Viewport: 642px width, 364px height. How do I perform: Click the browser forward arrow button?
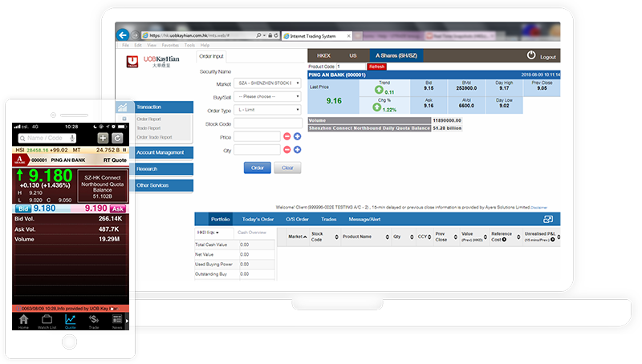[135, 35]
